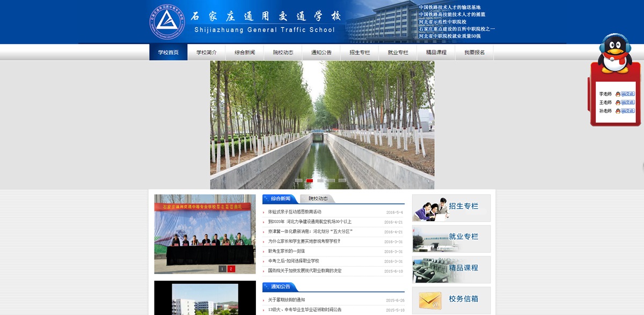Open QQ chat with 孙老师
Screen dimensions: 644x315
pos(627,111)
